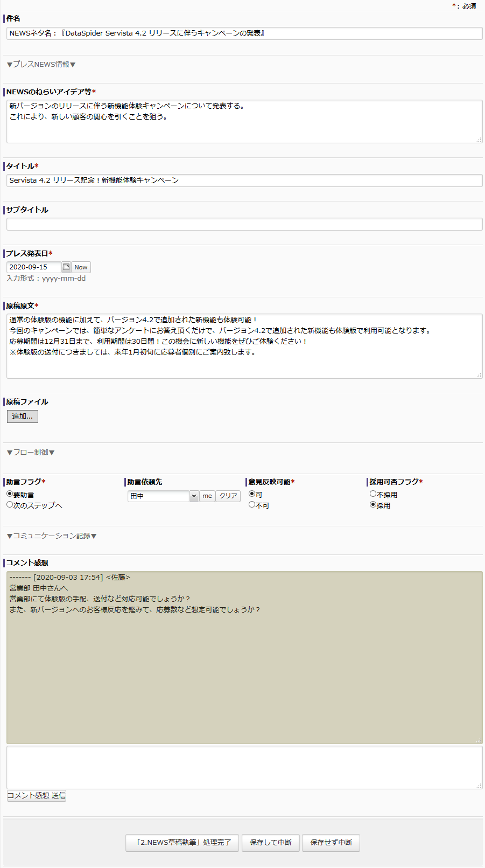Image resolution: width=485 pixels, height=868 pixels.
Task: Select 不採用 radio option
Action: [373, 494]
